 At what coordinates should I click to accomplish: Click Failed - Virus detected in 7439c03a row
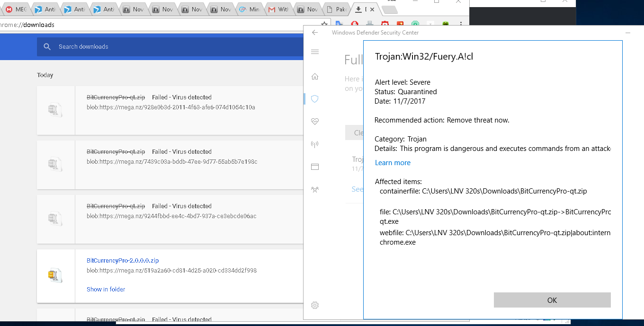click(182, 152)
